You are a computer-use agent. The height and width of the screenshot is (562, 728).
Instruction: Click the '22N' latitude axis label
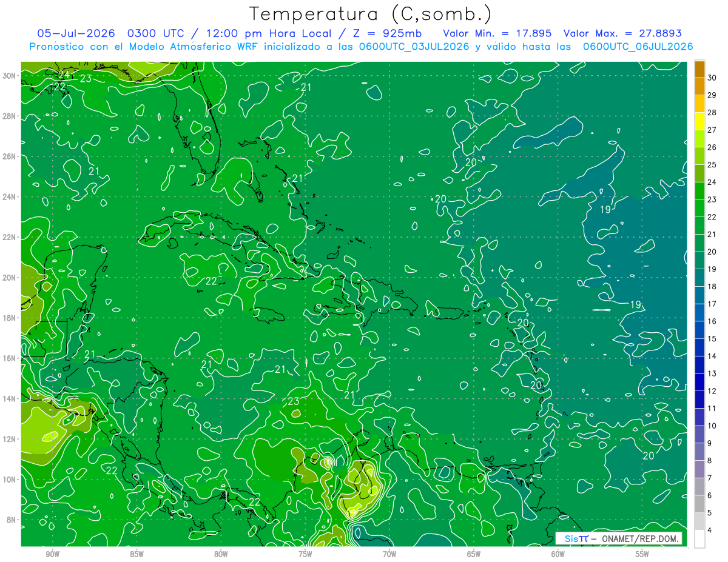click(9, 237)
